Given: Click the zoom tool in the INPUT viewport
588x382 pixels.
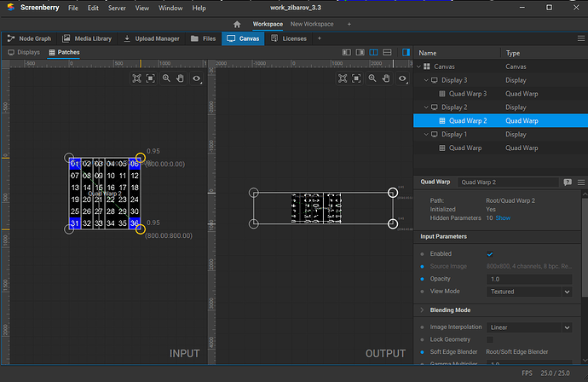Looking at the screenshot, I should click(167, 78).
